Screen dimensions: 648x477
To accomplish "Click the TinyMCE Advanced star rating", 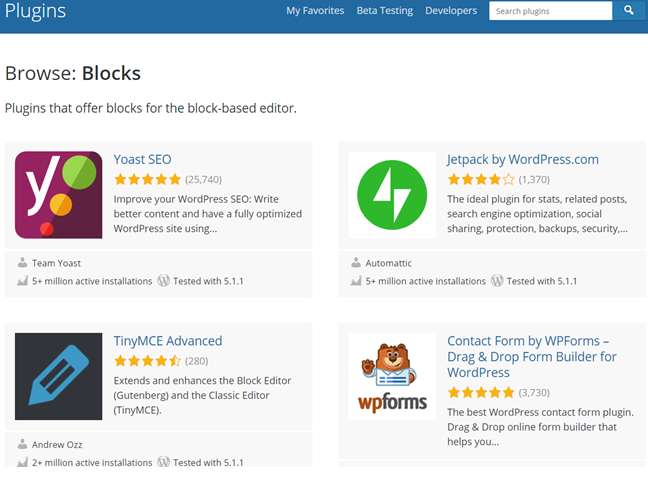I will (147, 361).
